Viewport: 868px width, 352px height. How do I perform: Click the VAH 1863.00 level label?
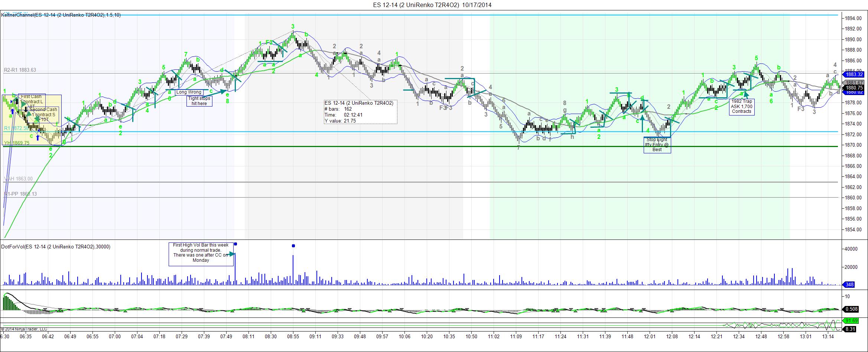[18, 179]
